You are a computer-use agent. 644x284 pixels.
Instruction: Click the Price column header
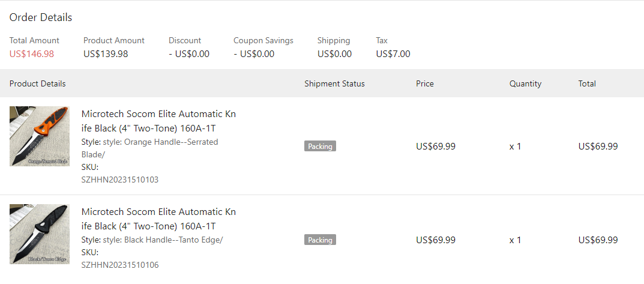pyautogui.click(x=424, y=83)
